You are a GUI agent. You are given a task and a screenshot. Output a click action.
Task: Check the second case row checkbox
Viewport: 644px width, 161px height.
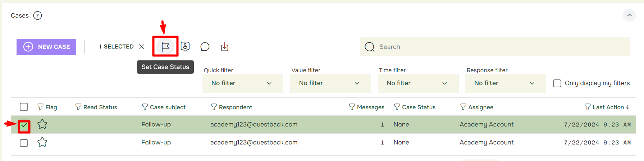pyautogui.click(x=24, y=143)
